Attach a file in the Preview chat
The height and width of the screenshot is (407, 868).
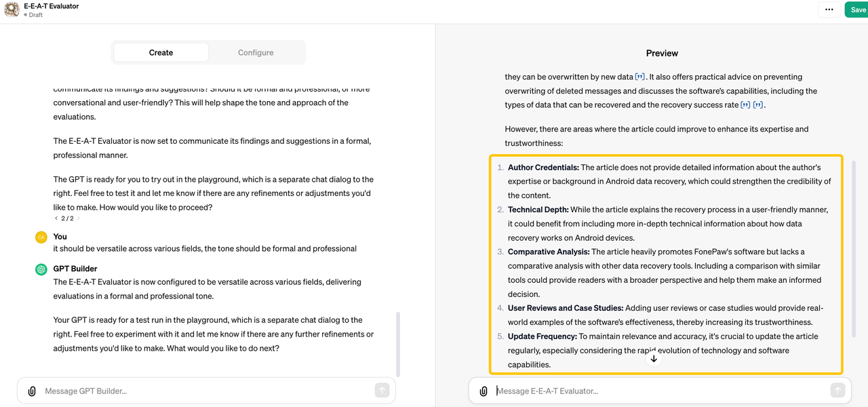tap(484, 391)
